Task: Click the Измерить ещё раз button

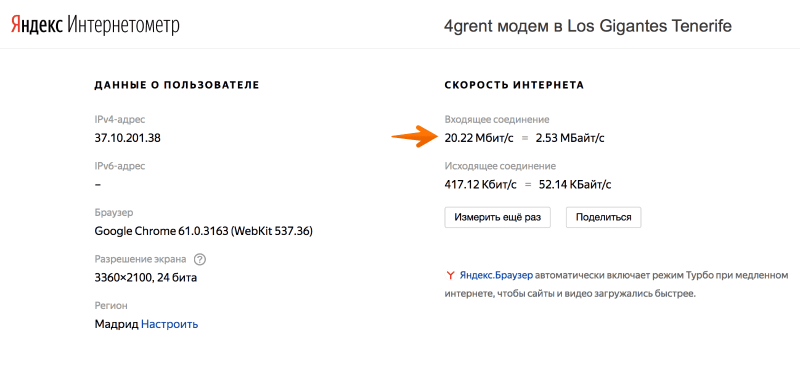Action: 497,217
